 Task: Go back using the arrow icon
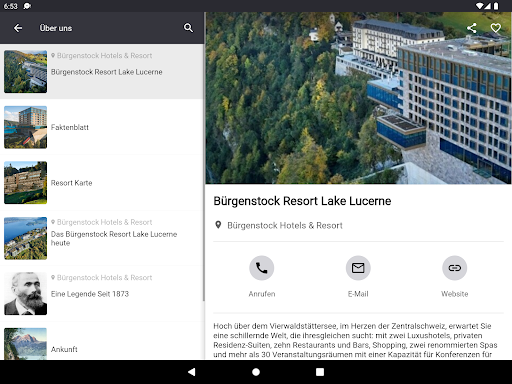coord(18,28)
